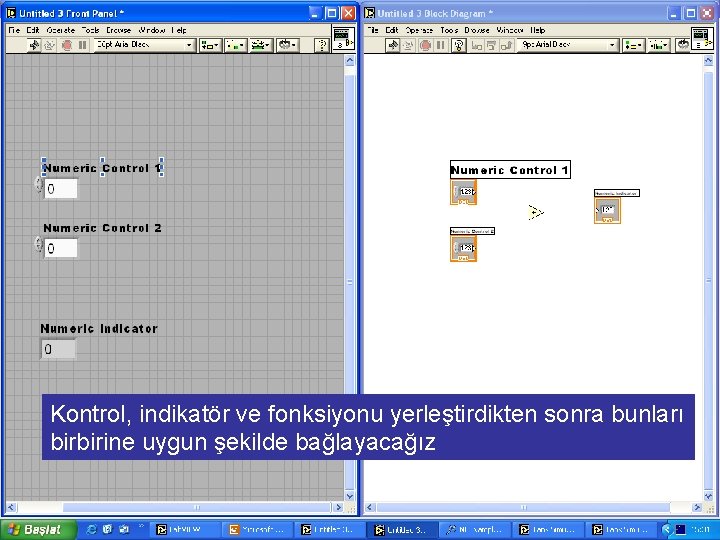Click Run Continuously in Front Panel toolbar
The image size is (720, 540).
pyautogui.click(x=50, y=45)
